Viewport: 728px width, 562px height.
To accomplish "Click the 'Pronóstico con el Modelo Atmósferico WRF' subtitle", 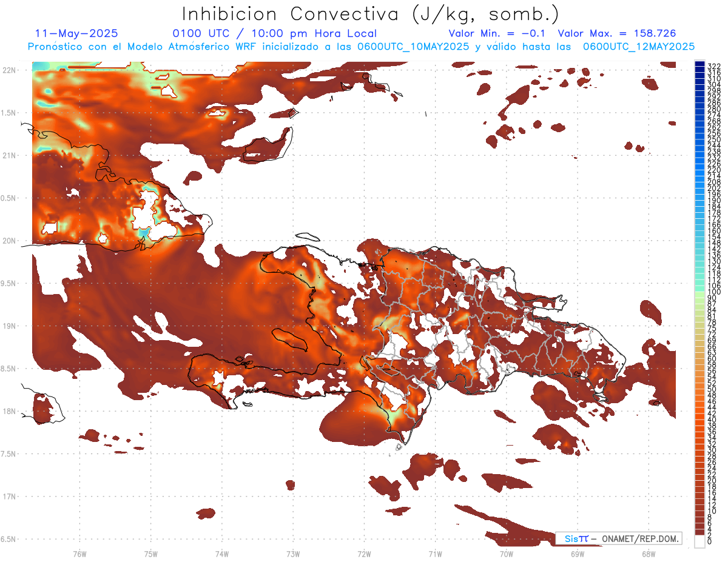I will coord(143,47).
